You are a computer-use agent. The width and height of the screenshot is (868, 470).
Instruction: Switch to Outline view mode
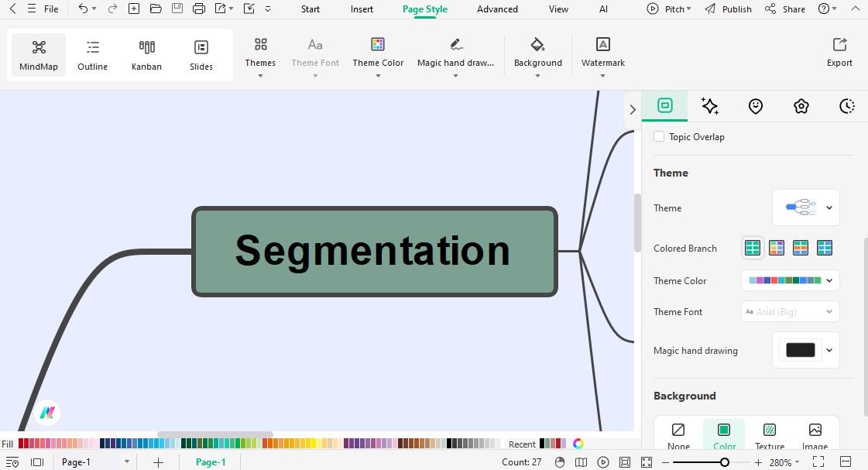(92, 55)
